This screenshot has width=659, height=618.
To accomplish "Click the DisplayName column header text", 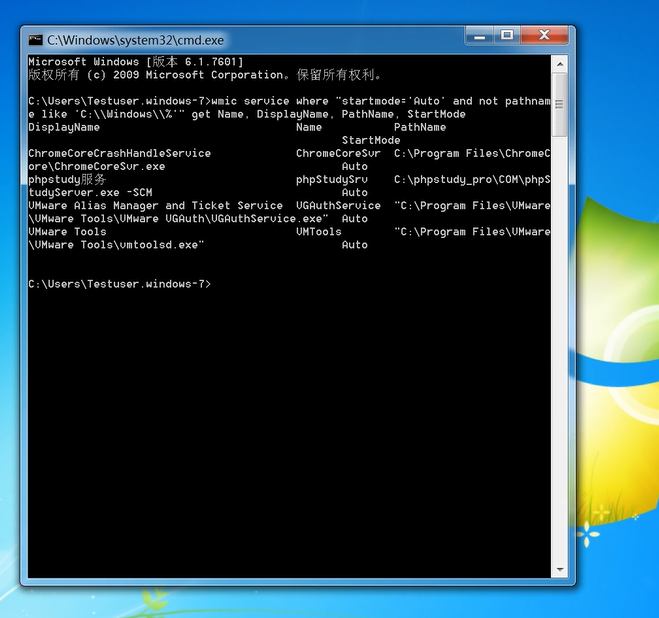I will pos(64,127).
